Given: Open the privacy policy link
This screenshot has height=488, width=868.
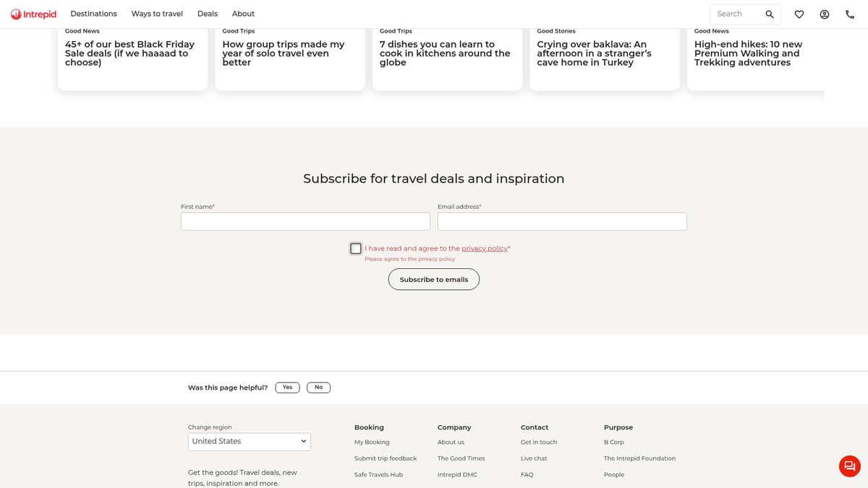Looking at the screenshot, I should [485, 249].
